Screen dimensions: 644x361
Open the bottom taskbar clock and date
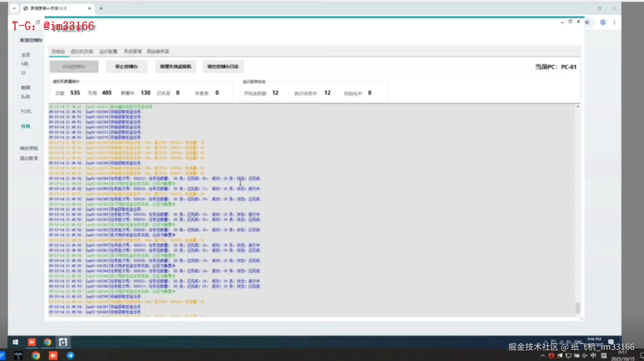pyautogui.click(x=623, y=356)
